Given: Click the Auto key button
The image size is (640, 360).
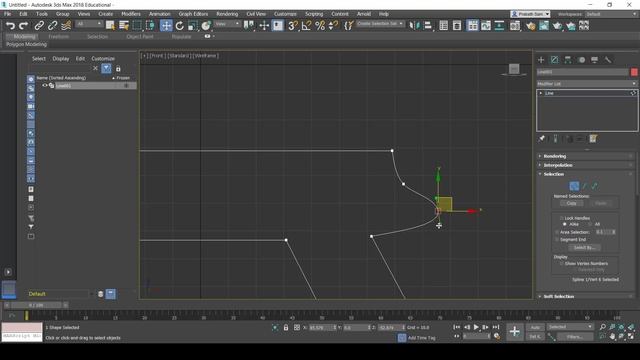Looking at the screenshot, I should [535, 327].
